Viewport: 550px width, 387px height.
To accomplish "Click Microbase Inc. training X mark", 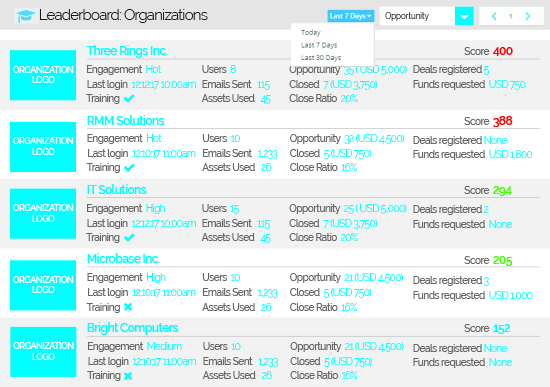I will [128, 307].
